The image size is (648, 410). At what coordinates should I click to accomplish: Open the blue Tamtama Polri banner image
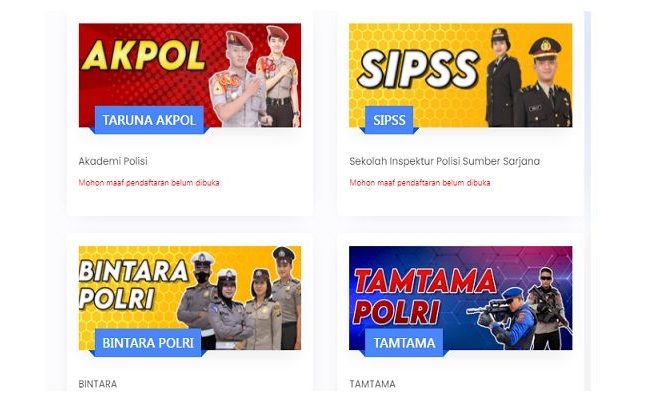click(x=460, y=298)
